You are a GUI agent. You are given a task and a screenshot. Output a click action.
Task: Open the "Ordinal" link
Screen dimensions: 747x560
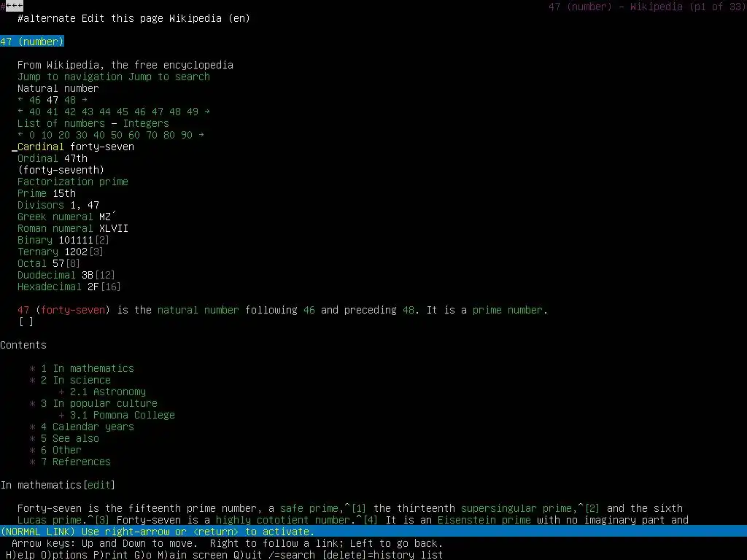[38, 158]
